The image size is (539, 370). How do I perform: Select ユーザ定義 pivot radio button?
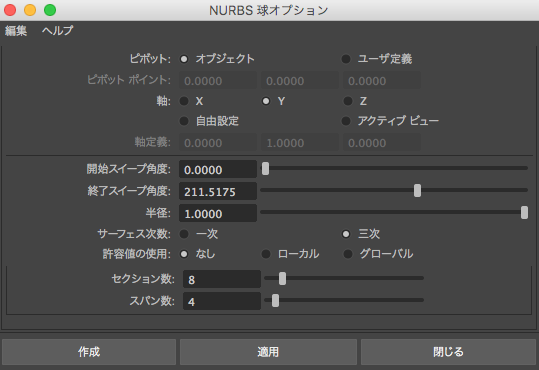[x=346, y=59]
